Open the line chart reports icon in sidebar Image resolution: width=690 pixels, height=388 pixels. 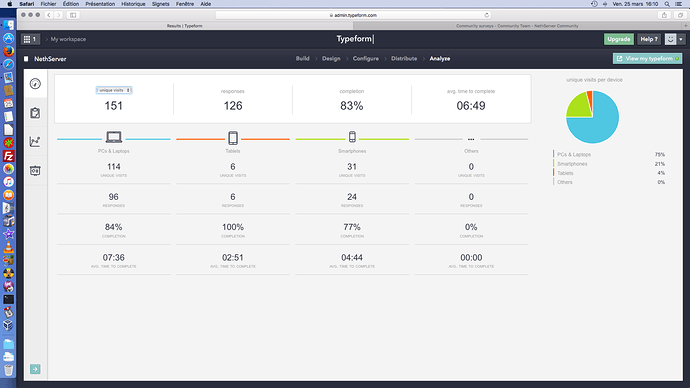click(x=35, y=141)
